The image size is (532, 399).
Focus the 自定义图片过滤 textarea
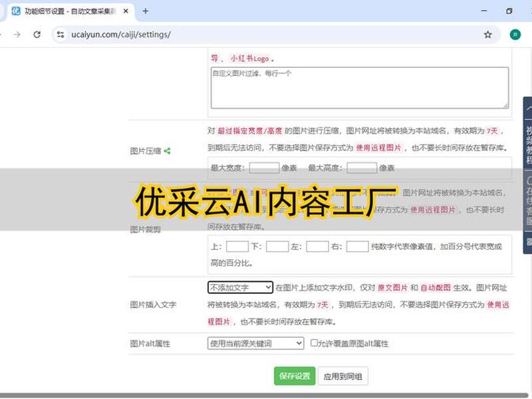[360, 88]
